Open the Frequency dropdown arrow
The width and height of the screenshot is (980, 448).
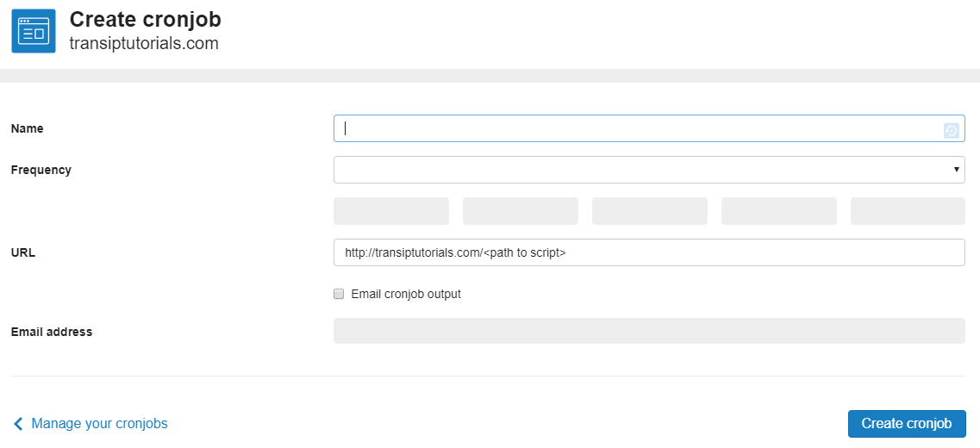956,170
